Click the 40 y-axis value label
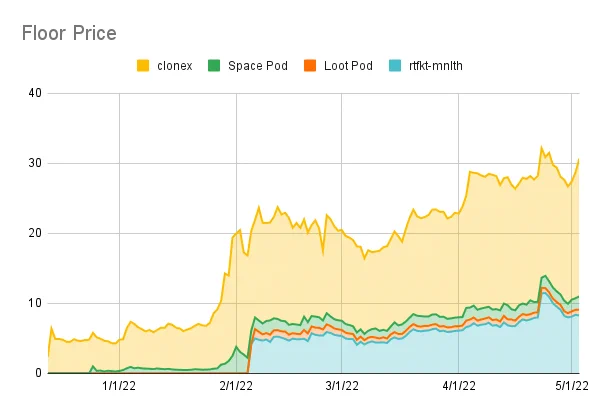Viewport: 600px width, 414px height. [35, 93]
